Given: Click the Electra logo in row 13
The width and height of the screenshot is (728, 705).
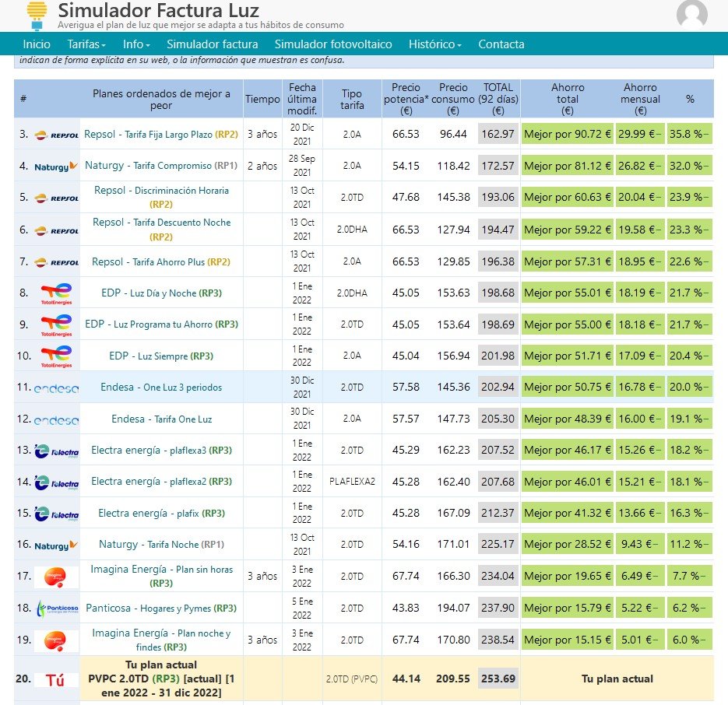Looking at the screenshot, I should (x=57, y=451).
